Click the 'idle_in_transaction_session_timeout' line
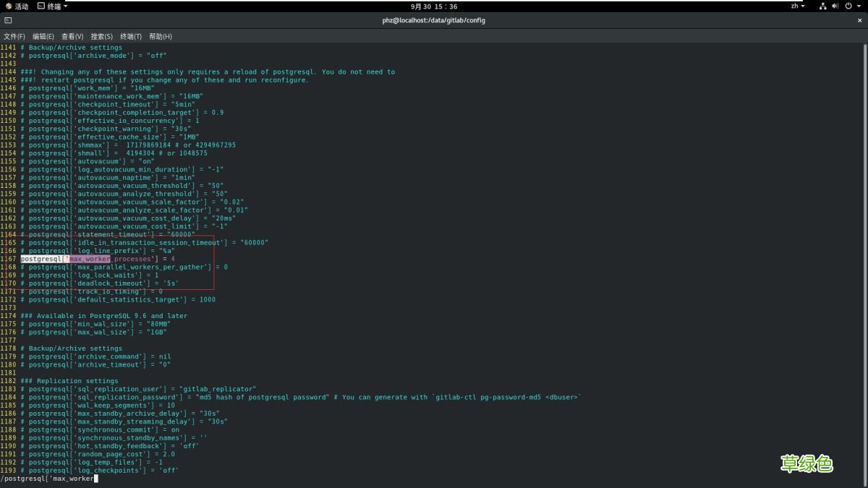 tap(145, 243)
